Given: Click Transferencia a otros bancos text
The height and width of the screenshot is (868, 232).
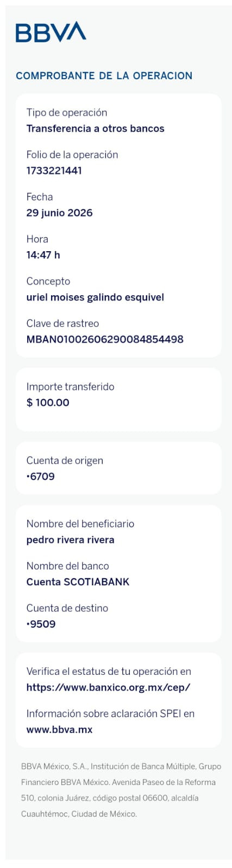Looking at the screenshot, I should (95, 129).
